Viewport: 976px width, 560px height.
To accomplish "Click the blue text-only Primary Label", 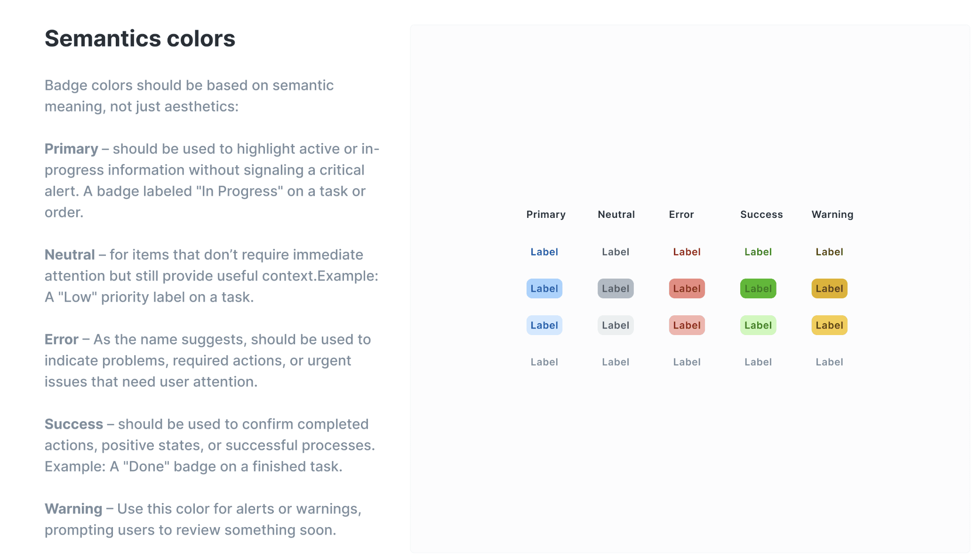I will tap(544, 252).
